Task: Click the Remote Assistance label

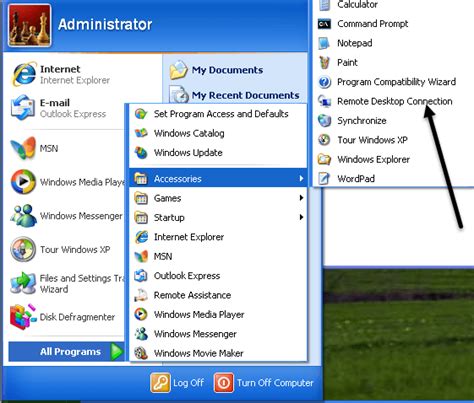Action: pos(192,295)
